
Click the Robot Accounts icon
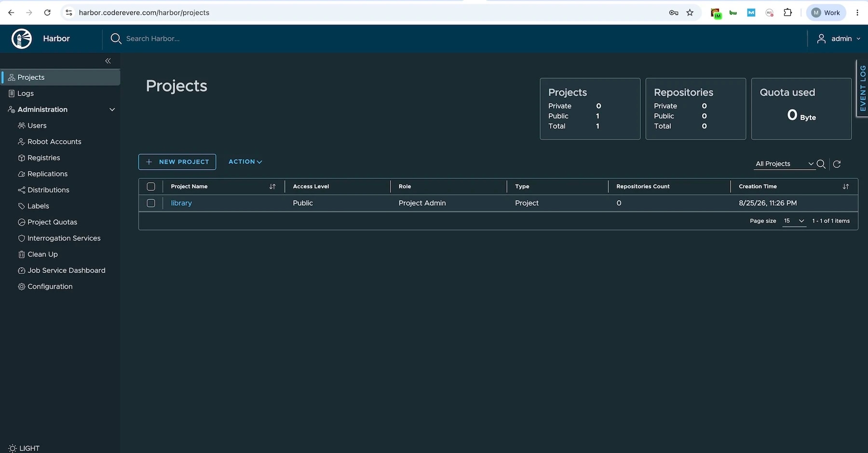click(21, 142)
